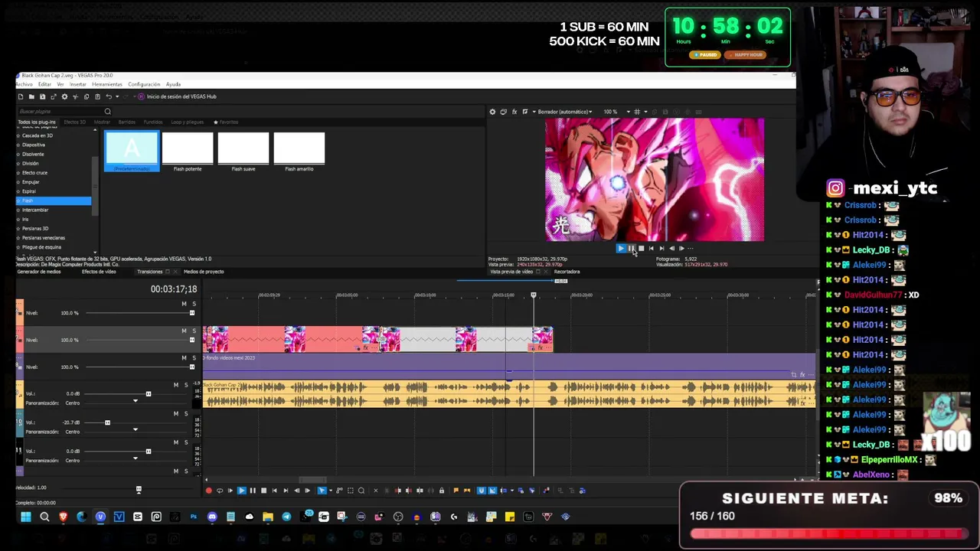Click the New project icon in main toolbar
Screen dimensions: 980x551
click(21, 96)
